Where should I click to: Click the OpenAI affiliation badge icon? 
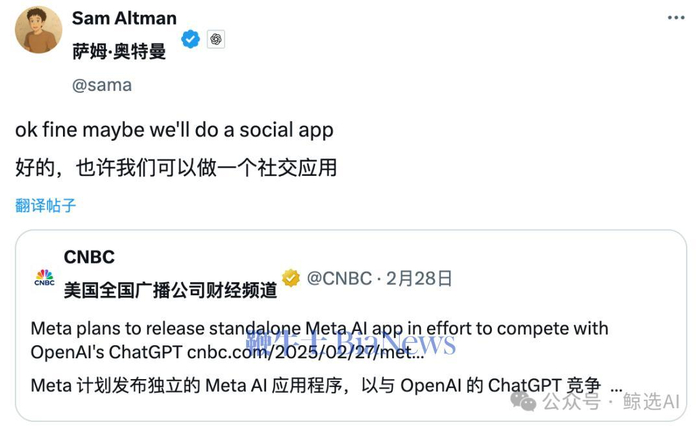point(216,39)
